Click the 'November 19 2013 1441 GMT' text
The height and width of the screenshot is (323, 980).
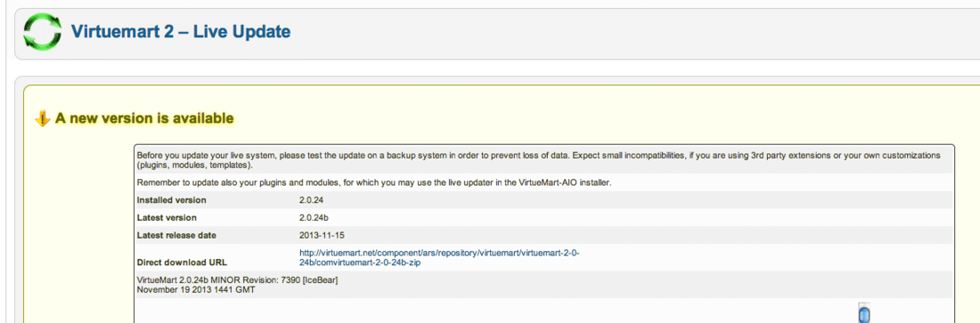[x=196, y=290]
